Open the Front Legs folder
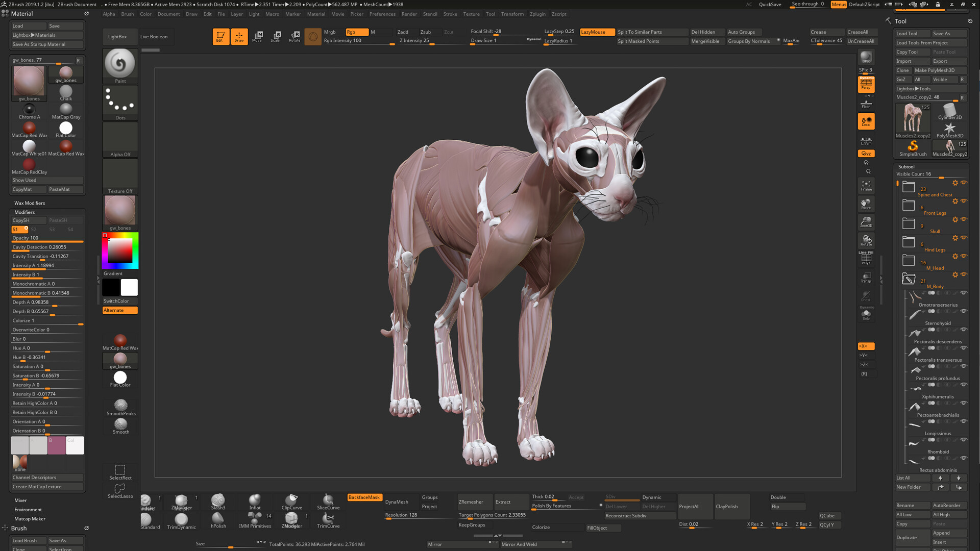The image size is (980, 551). [909, 206]
